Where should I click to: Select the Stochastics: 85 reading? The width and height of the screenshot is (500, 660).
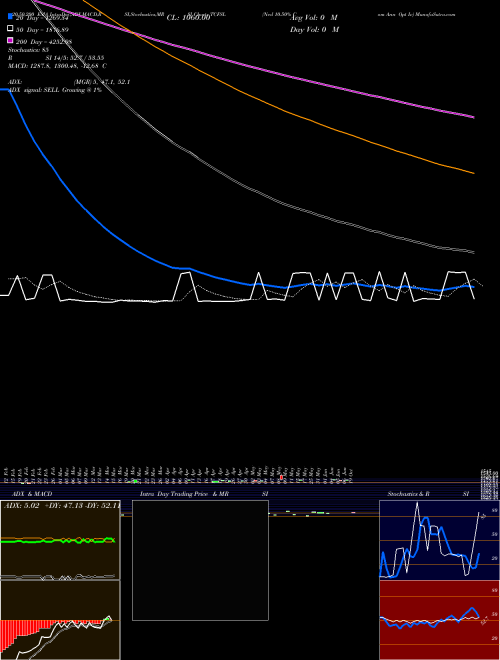28,50
